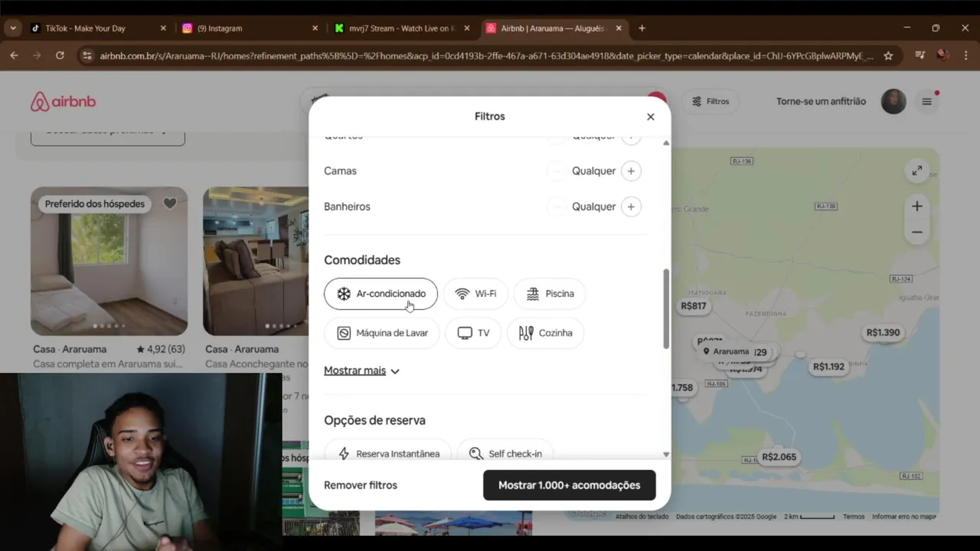Select the R$2.065 map price marker

pyautogui.click(x=779, y=457)
